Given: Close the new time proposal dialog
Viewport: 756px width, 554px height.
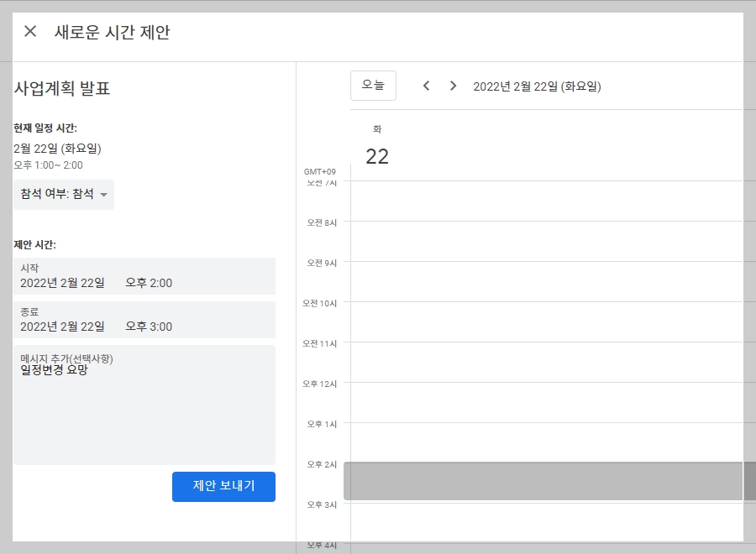Looking at the screenshot, I should click(x=29, y=31).
